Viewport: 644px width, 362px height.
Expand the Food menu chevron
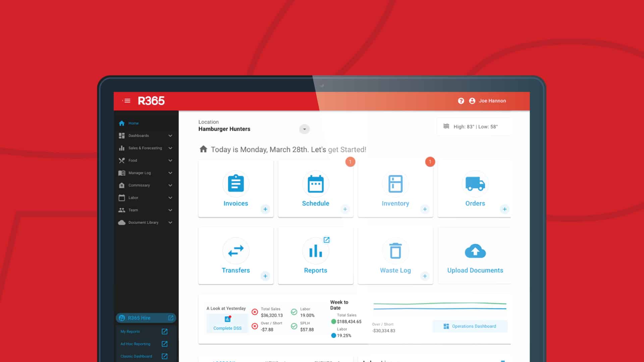coord(170,161)
